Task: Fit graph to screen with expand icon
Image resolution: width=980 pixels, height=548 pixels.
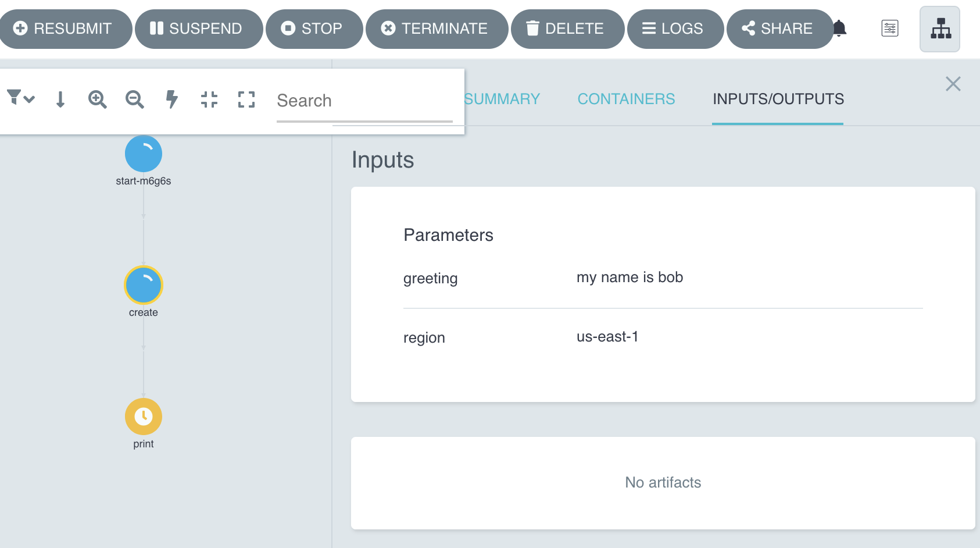Action: [x=246, y=99]
